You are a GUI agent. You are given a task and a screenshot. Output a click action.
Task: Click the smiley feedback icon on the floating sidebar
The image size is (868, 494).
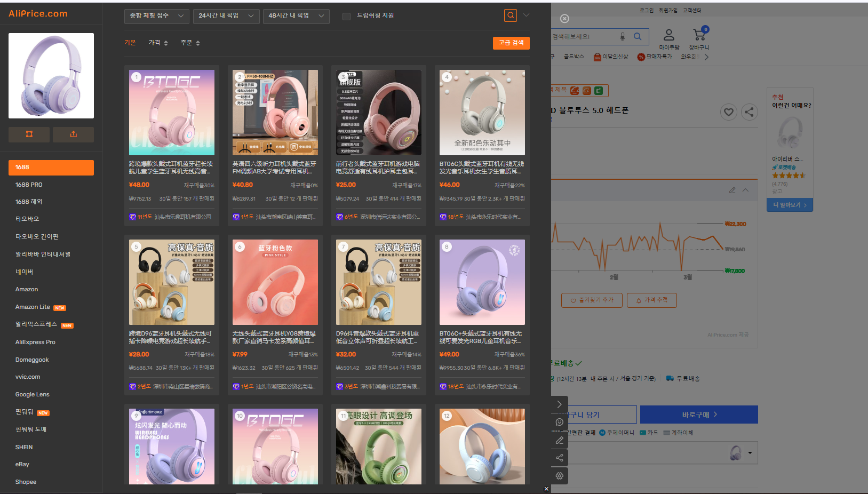560,422
